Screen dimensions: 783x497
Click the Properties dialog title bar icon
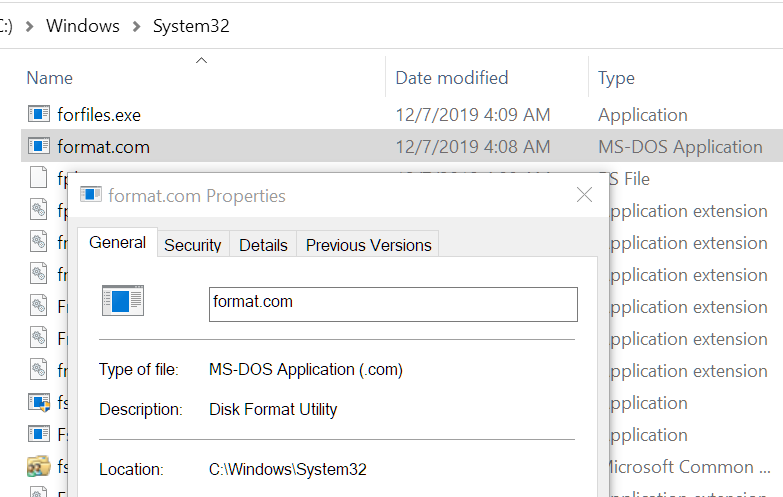(91, 195)
